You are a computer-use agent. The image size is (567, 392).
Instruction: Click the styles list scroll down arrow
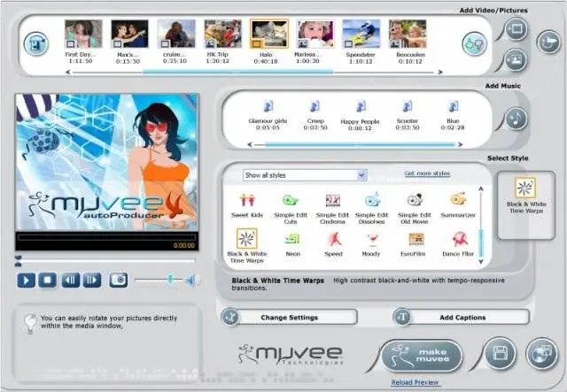[x=480, y=261]
